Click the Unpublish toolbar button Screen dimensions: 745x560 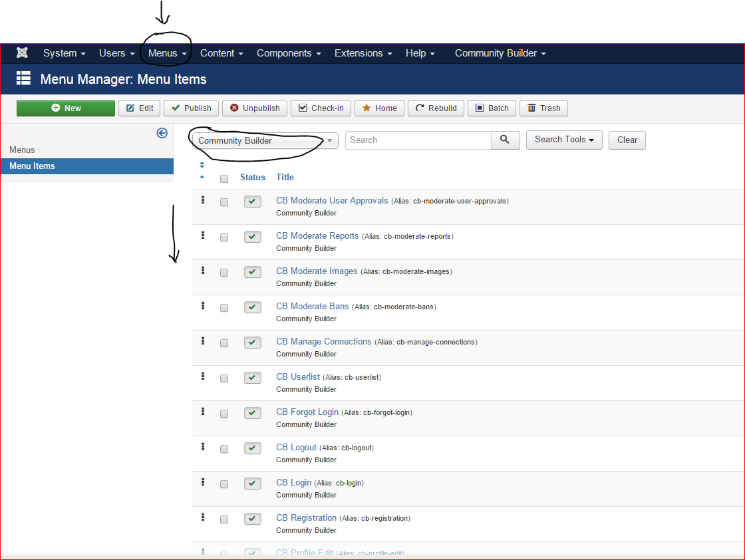pyautogui.click(x=255, y=108)
